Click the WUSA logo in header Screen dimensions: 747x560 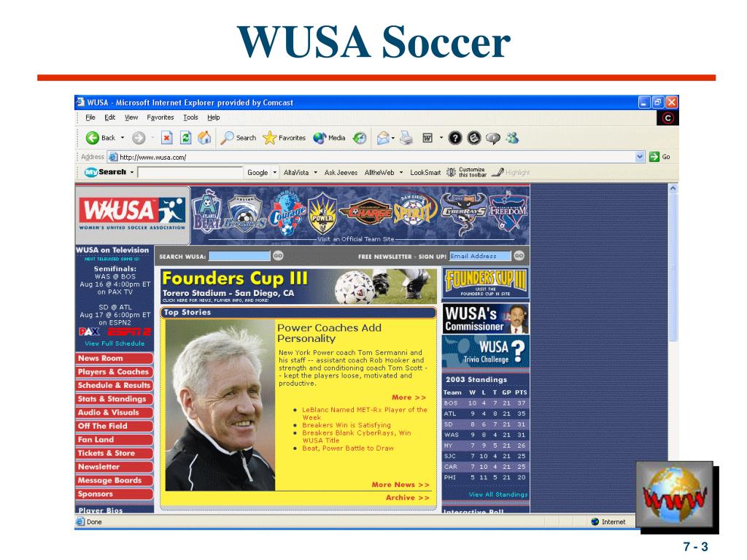(x=132, y=214)
